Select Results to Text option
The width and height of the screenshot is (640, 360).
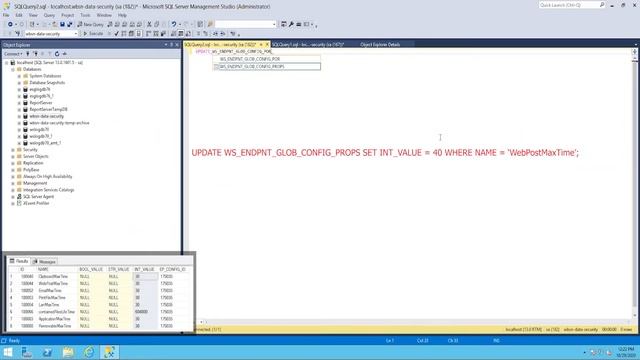[173, 34]
